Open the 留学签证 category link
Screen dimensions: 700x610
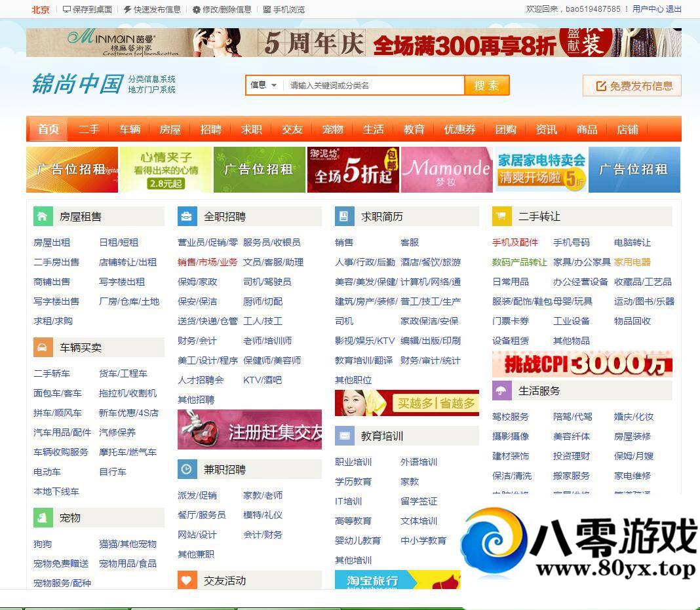click(x=419, y=501)
